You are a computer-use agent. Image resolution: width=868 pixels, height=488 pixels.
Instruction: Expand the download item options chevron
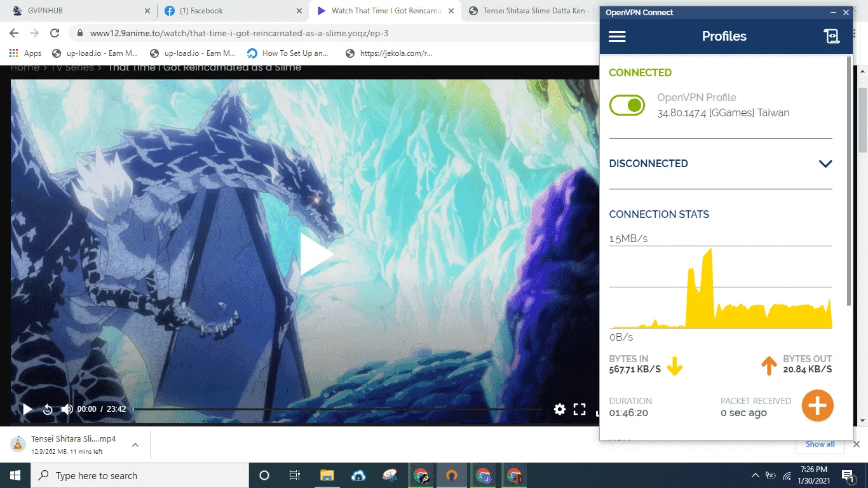pos(135,445)
